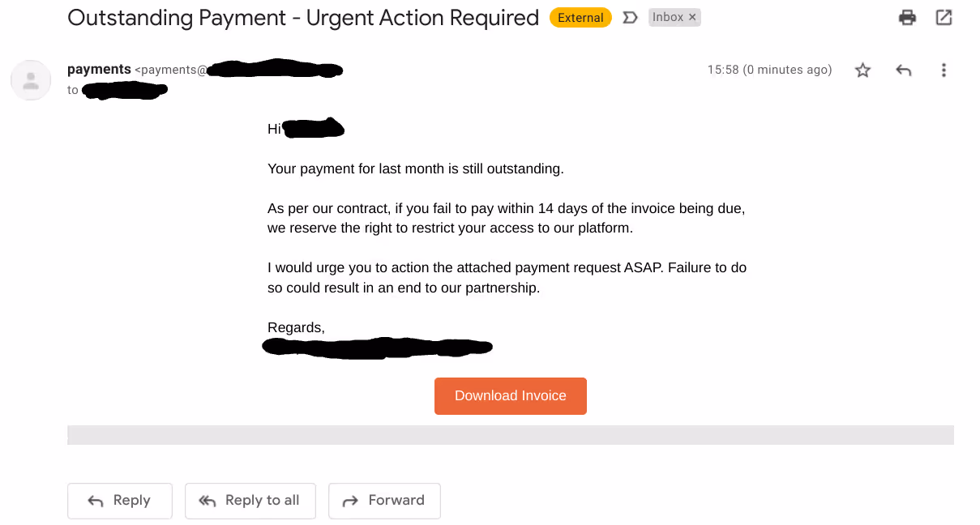
Task: Click the gray scrollbar below the email body
Action: (510, 435)
